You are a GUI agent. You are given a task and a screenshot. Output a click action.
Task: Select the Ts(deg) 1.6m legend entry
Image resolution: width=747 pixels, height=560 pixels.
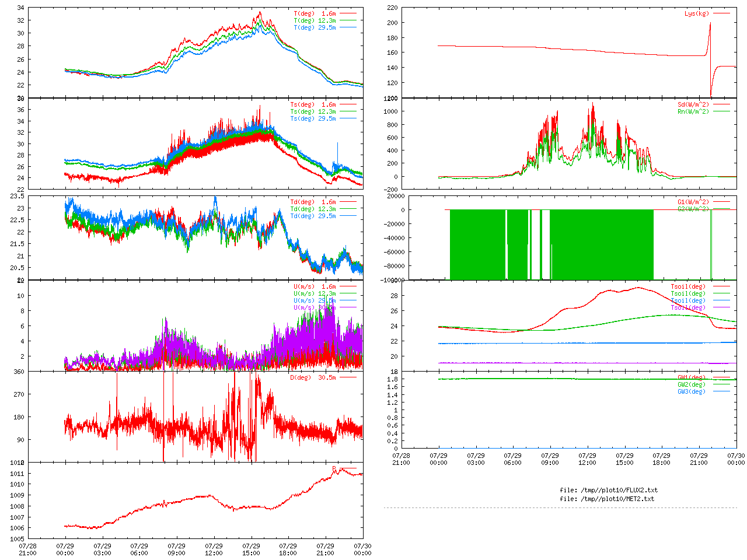[313, 104]
